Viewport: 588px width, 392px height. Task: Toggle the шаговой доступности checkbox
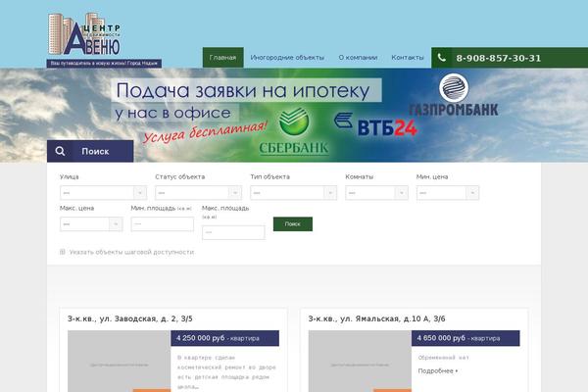(x=63, y=252)
